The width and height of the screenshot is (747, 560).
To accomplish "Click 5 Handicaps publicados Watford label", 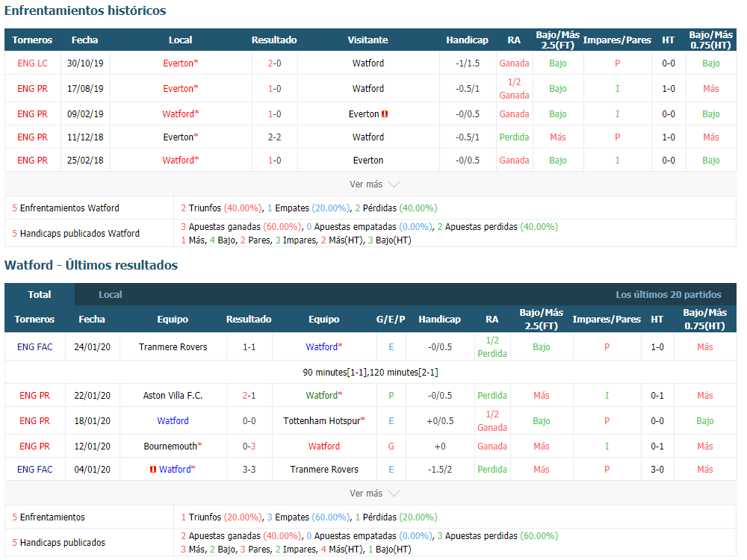I will click(x=76, y=233).
